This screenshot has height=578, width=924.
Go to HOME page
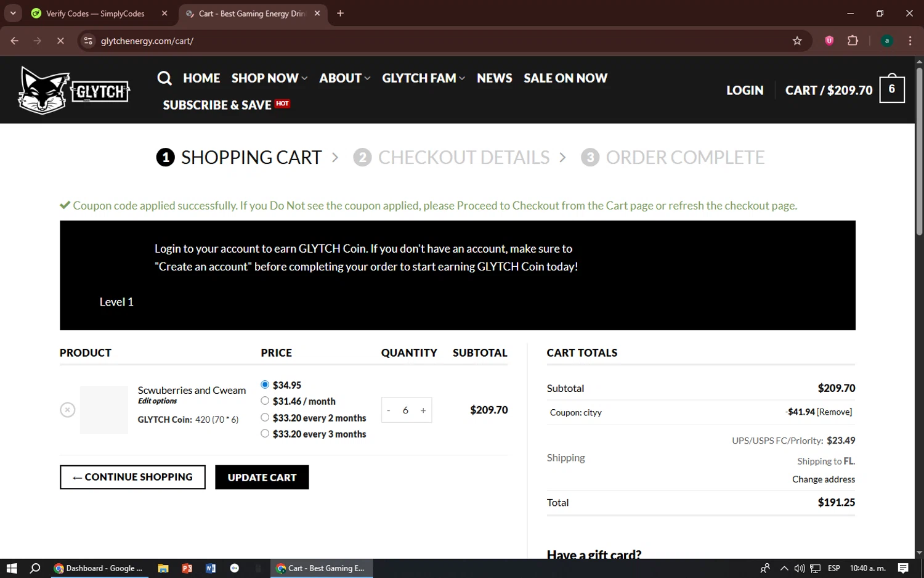(201, 78)
